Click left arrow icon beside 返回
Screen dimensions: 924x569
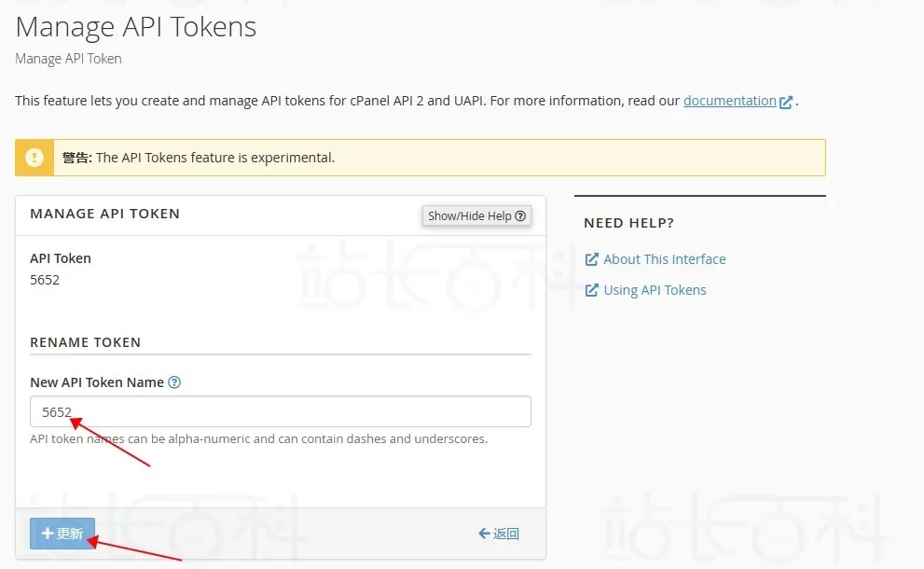pos(484,534)
